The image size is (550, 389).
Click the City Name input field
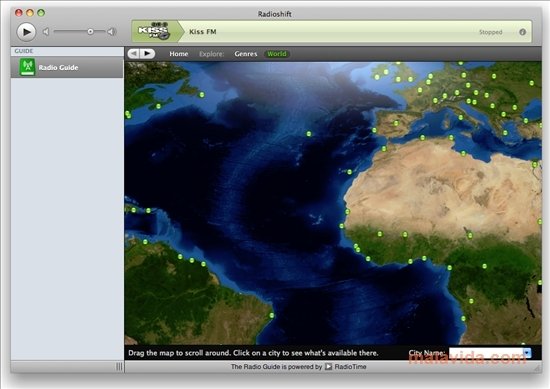486,353
